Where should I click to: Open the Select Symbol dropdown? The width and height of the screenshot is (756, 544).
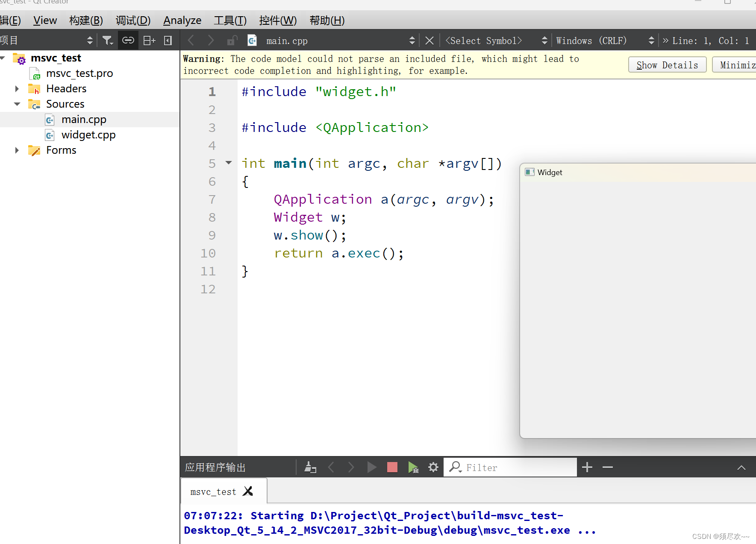[496, 41]
